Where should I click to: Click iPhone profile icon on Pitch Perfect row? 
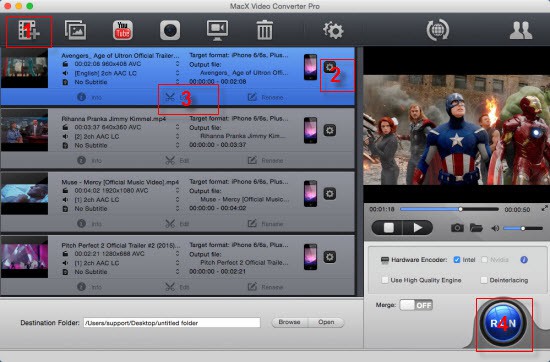pyautogui.click(x=310, y=257)
